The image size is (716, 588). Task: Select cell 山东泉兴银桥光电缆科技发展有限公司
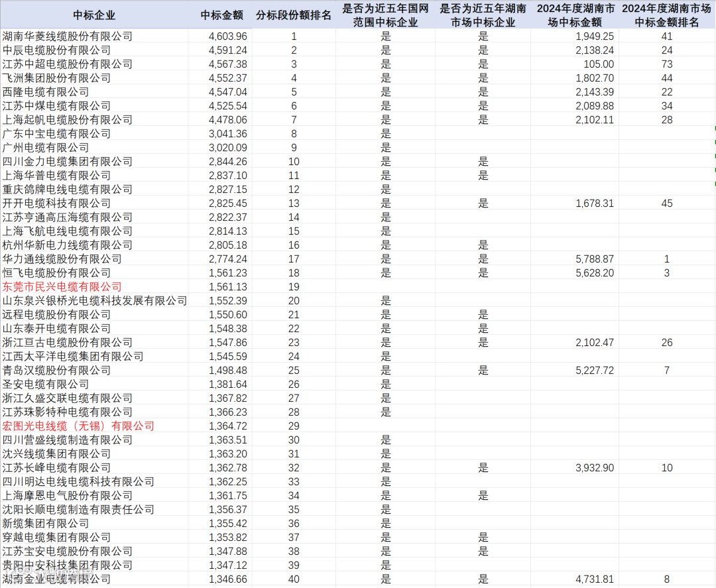point(95,301)
